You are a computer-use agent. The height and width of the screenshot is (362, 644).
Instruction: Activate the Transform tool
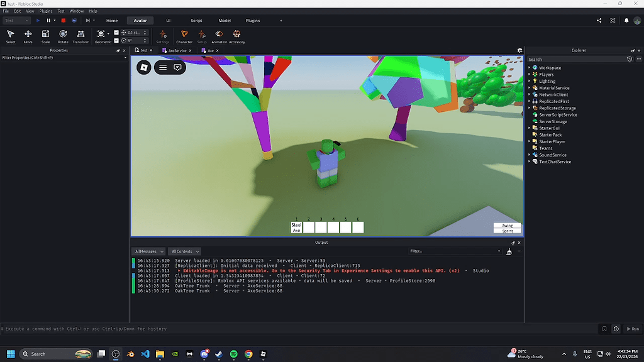tap(81, 36)
